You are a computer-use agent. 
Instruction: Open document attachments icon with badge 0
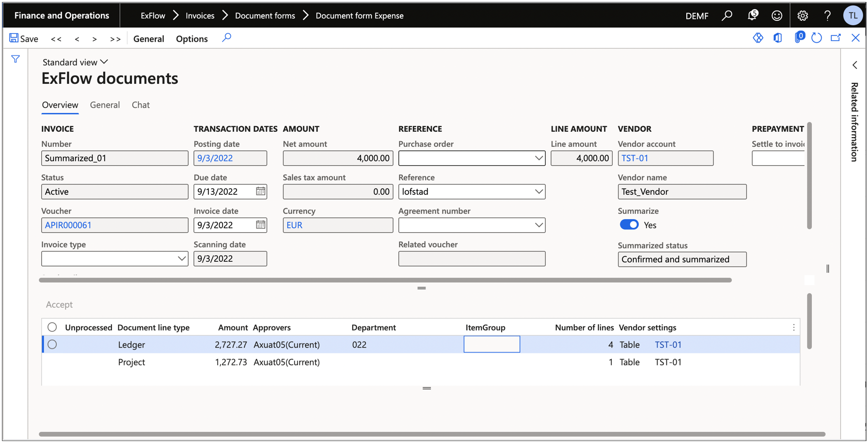tap(799, 37)
